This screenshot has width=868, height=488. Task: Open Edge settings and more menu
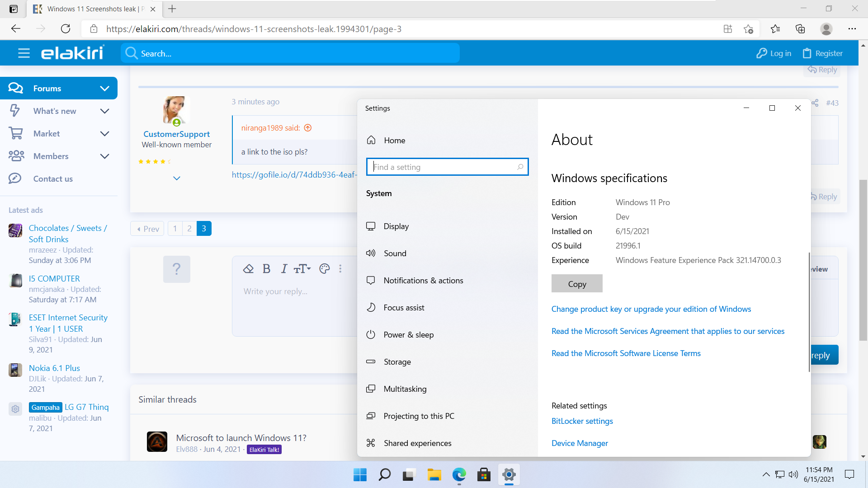(852, 29)
